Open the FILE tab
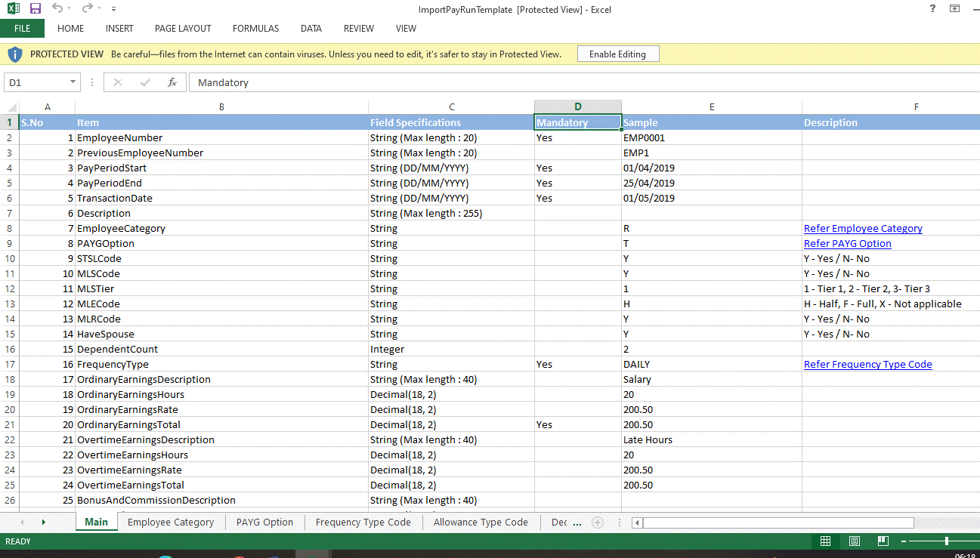The width and height of the screenshot is (980, 558). [22, 29]
